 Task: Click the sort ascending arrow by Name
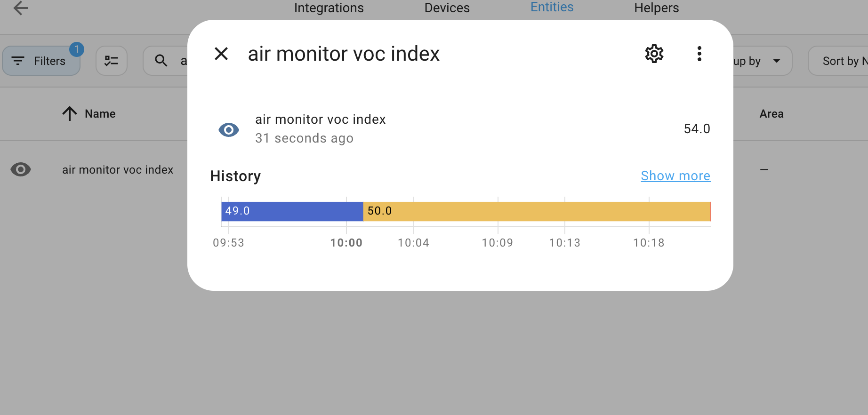pos(70,113)
